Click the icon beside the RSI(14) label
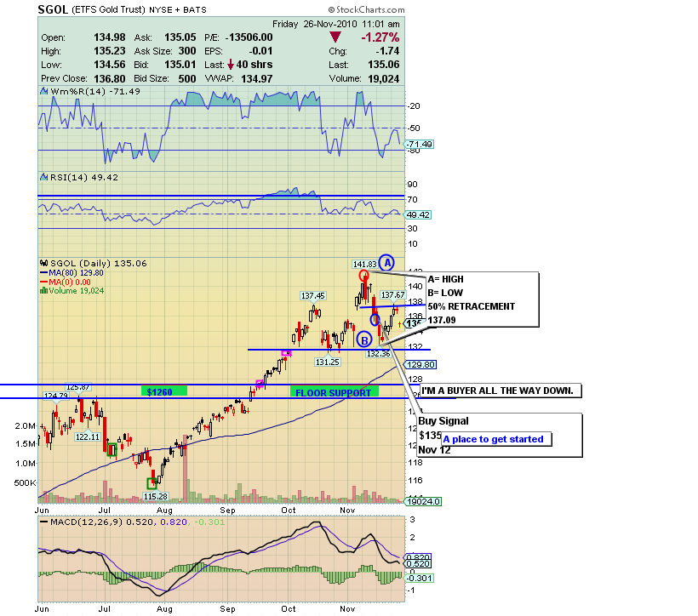The width and height of the screenshot is (698, 616). [x=44, y=177]
